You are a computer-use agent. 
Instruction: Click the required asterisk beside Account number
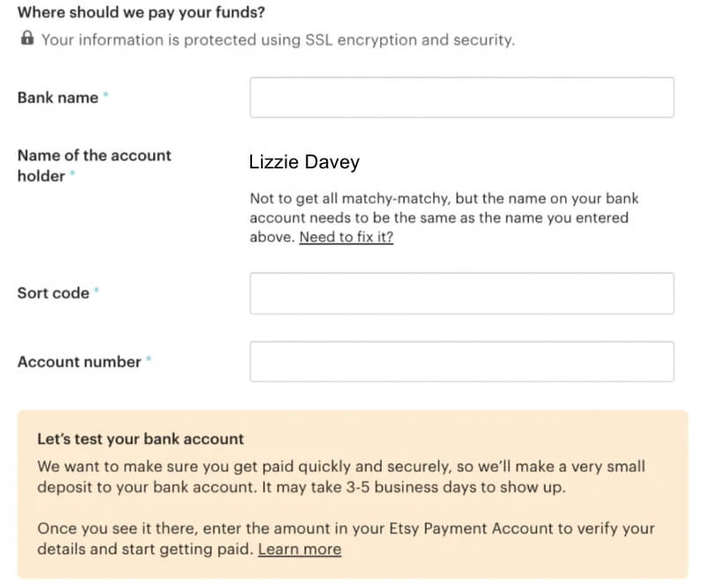(x=149, y=359)
